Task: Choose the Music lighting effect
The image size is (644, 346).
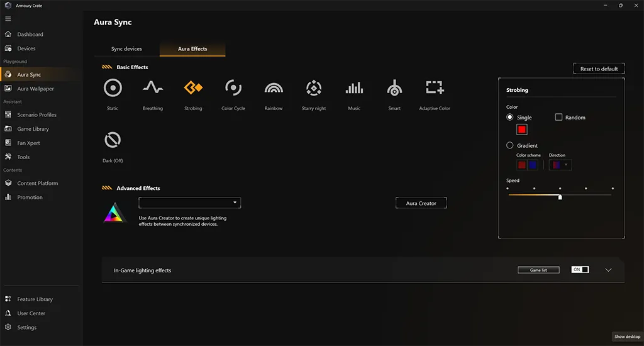Action: [354, 88]
